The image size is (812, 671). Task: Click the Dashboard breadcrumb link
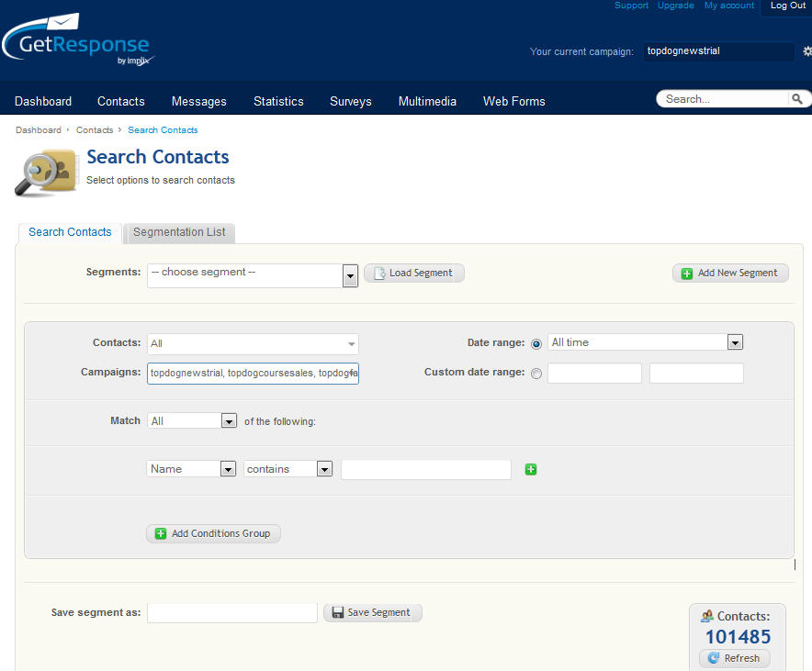39,129
